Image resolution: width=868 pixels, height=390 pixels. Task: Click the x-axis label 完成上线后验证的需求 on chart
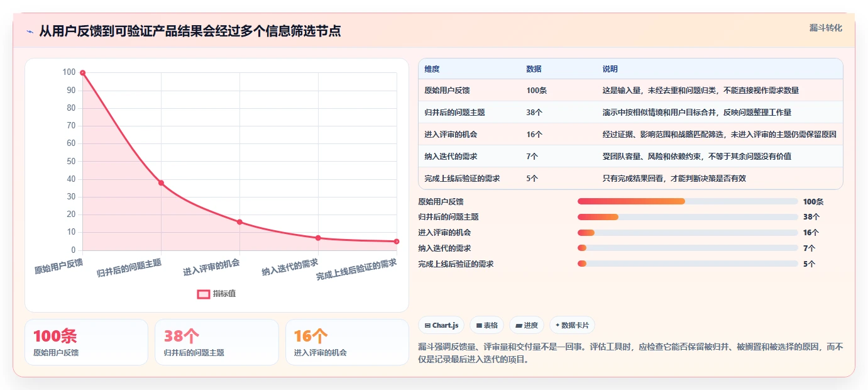click(x=356, y=270)
